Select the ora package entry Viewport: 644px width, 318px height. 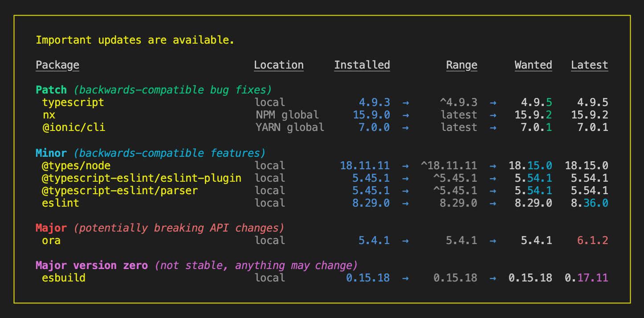[x=49, y=240]
